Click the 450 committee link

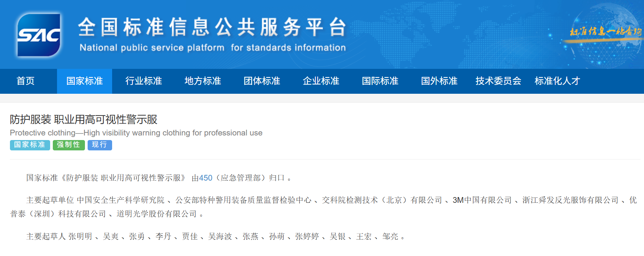[x=205, y=178]
